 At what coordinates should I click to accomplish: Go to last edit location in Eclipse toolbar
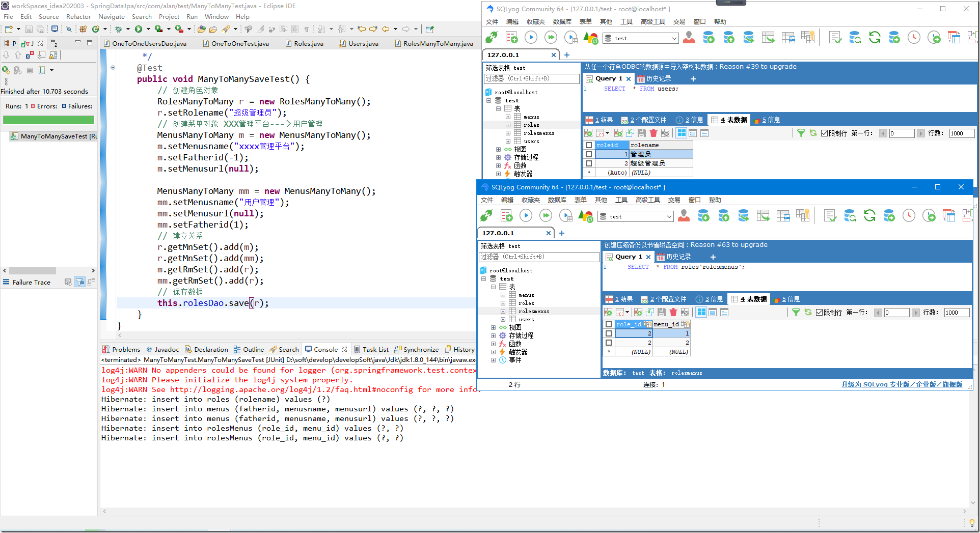click(362, 29)
